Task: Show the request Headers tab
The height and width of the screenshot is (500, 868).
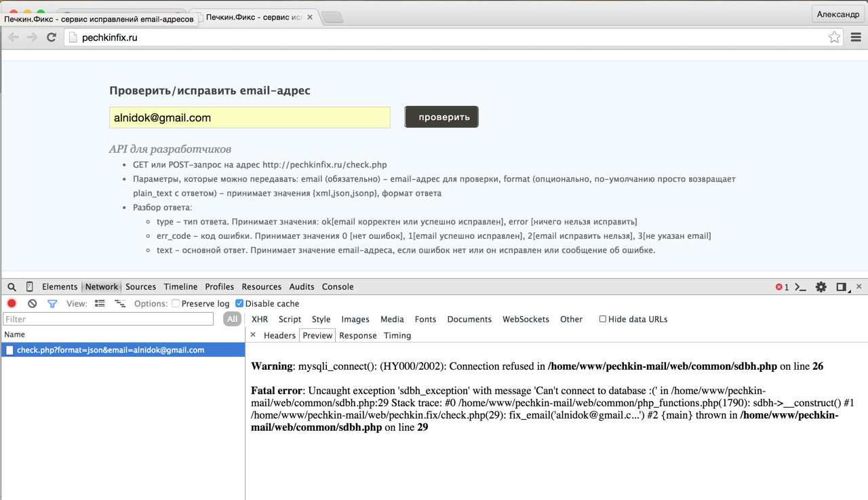Action: (x=279, y=335)
